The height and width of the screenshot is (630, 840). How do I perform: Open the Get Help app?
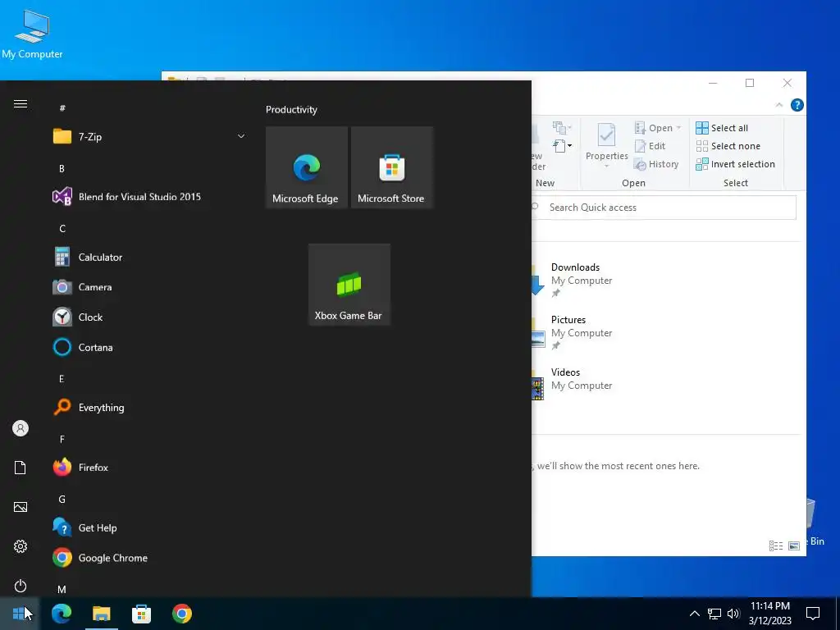tap(149, 527)
